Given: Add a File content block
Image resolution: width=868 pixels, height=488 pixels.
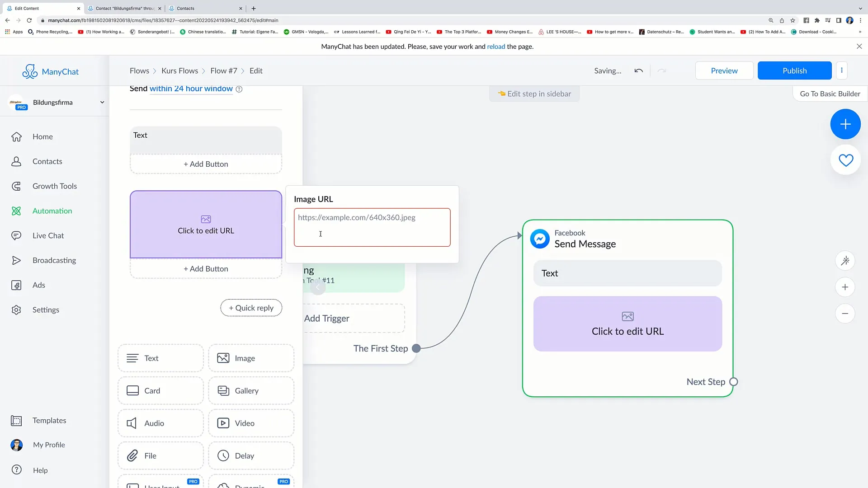Looking at the screenshot, I should (160, 456).
